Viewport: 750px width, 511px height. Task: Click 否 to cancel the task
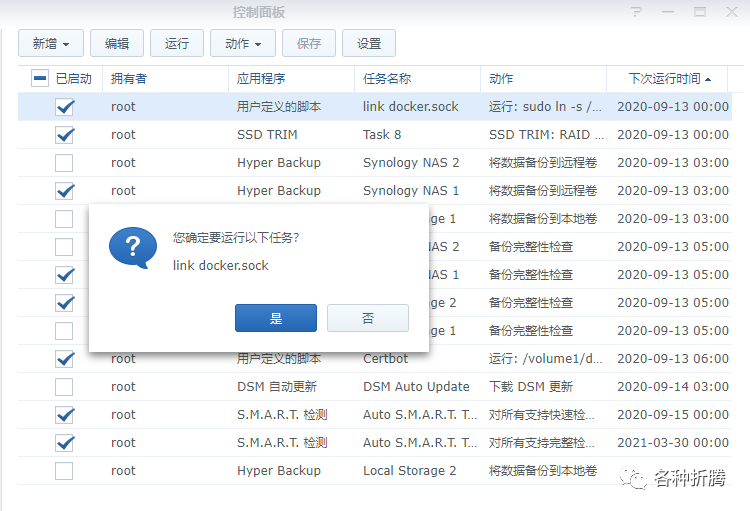coord(368,318)
